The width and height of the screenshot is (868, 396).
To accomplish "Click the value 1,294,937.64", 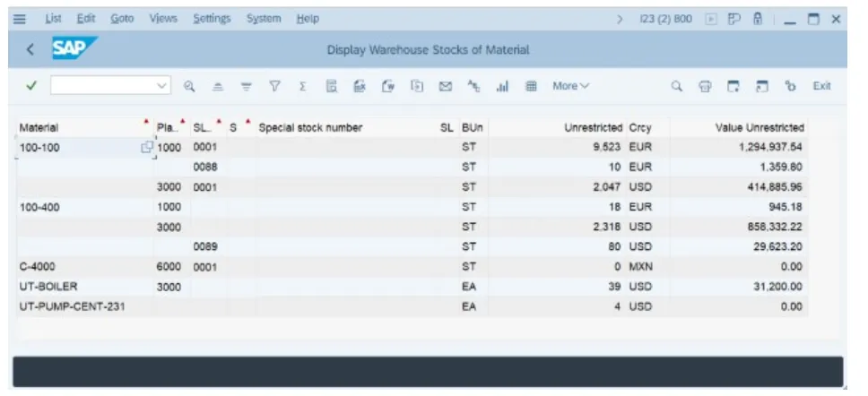I will (770, 147).
